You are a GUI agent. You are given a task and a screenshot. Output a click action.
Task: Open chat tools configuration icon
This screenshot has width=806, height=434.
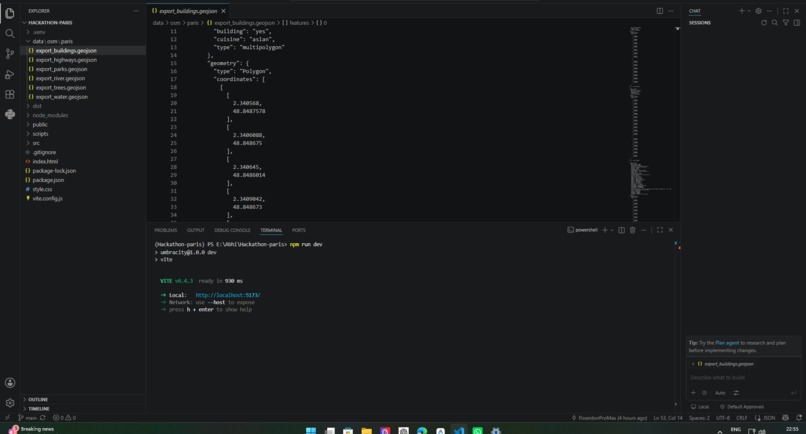pos(736,393)
